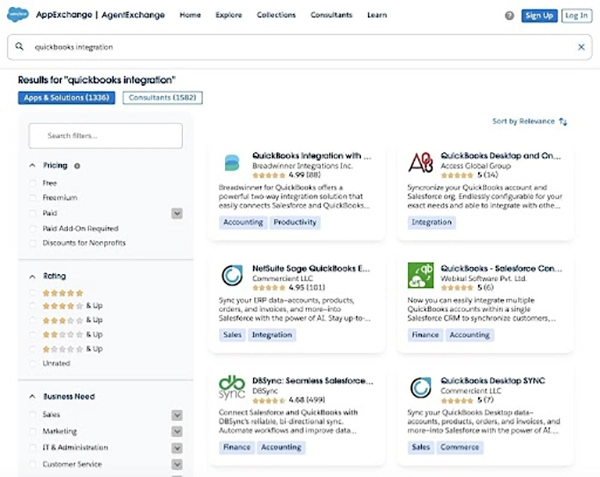Open the Learn menu
The image size is (600, 477).
pos(377,15)
